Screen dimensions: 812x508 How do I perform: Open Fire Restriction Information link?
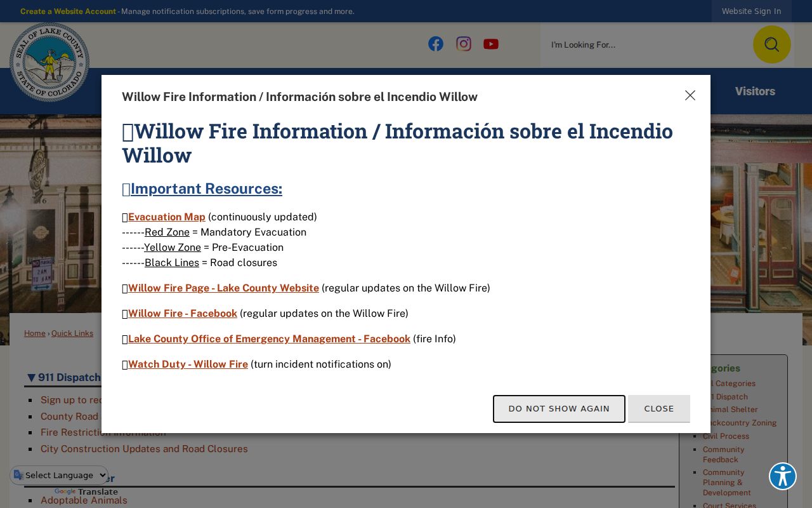103,432
